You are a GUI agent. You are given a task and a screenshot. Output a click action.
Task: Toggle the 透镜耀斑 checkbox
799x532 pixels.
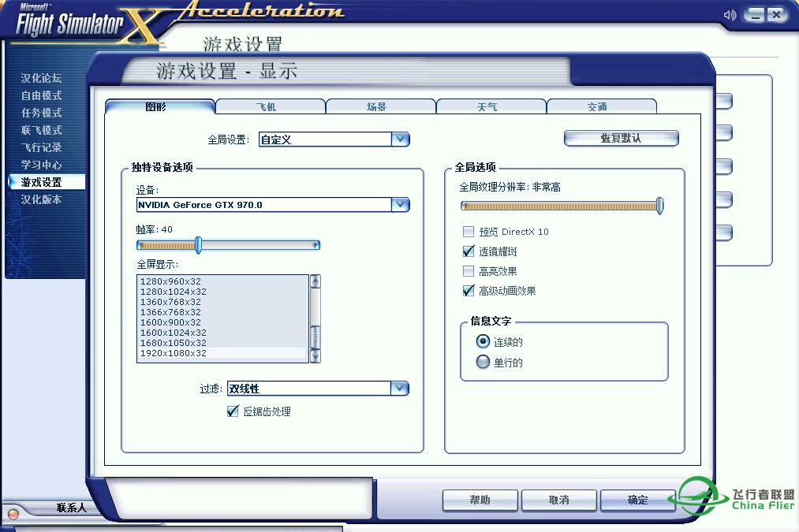tap(468, 251)
